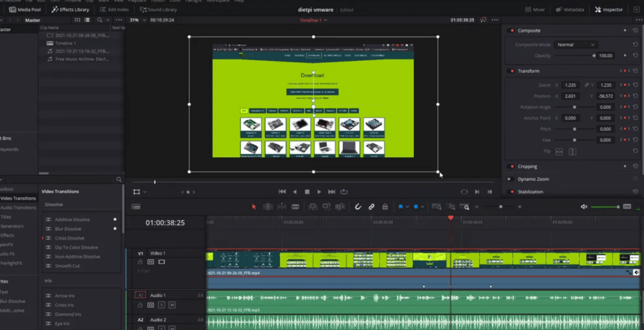The image size is (644, 330).
Task: Click the Overwrite Clip icon
Action: (326, 207)
